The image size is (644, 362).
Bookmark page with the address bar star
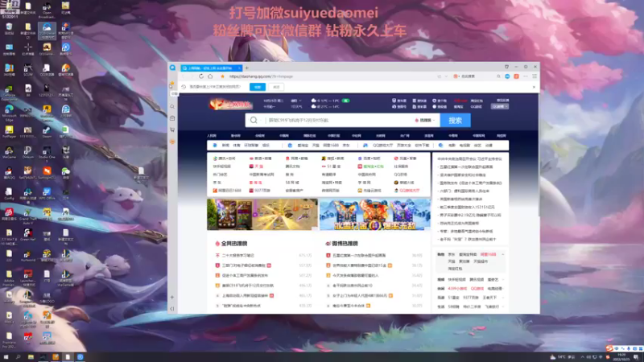coord(223,76)
